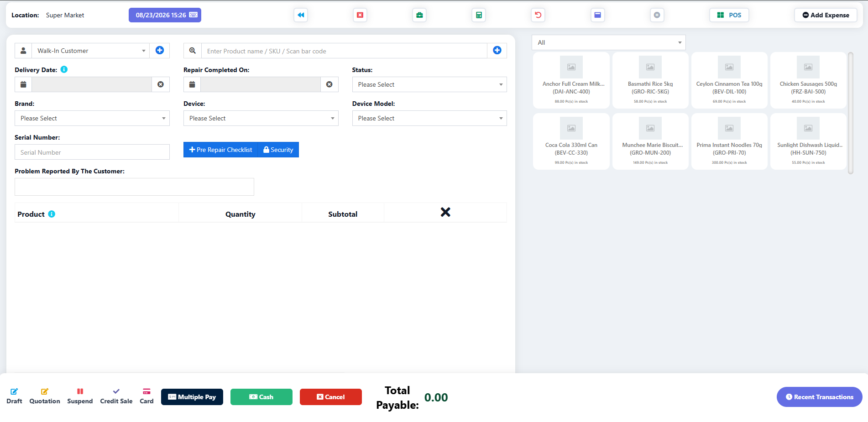Image resolution: width=868 pixels, height=422 pixels.
Task: Open the All categories dropdown
Action: pos(609,42)
